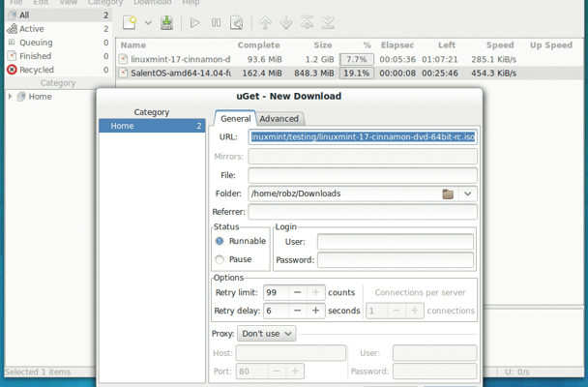Select the Pause status radio button
588x387 pixels.
tap(220, 259)
